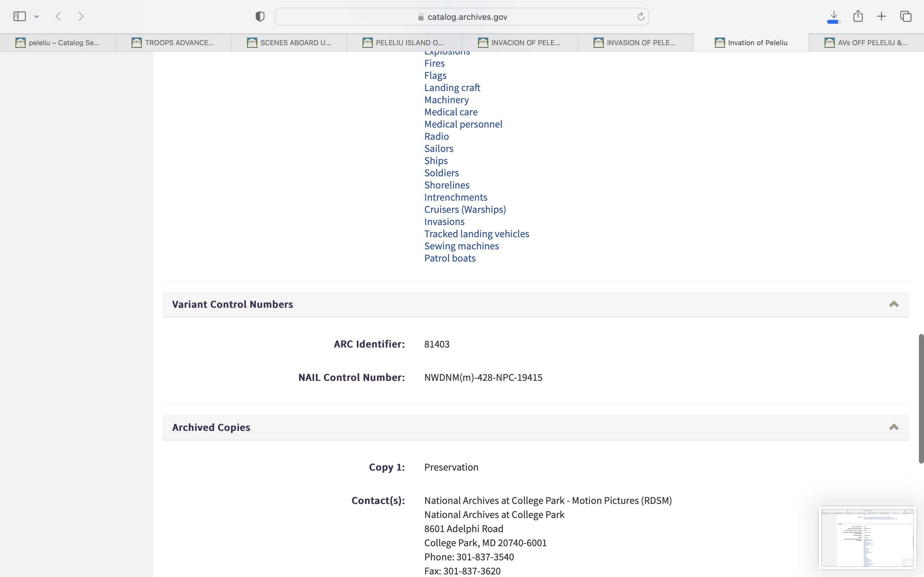Switch to the peleliu Catalog Search tab
The width and height of the screenshot is (924, 577).
click(x=58, y=43)
